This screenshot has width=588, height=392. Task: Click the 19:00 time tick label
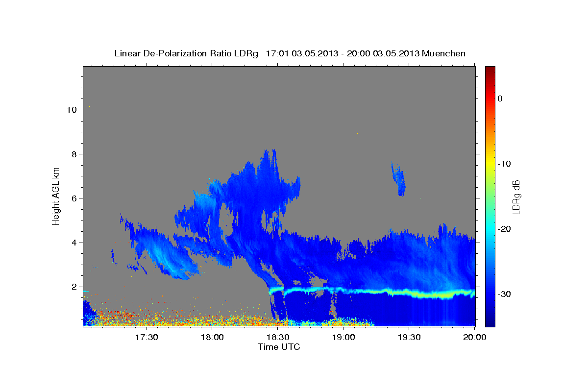[x=343, y=337]
